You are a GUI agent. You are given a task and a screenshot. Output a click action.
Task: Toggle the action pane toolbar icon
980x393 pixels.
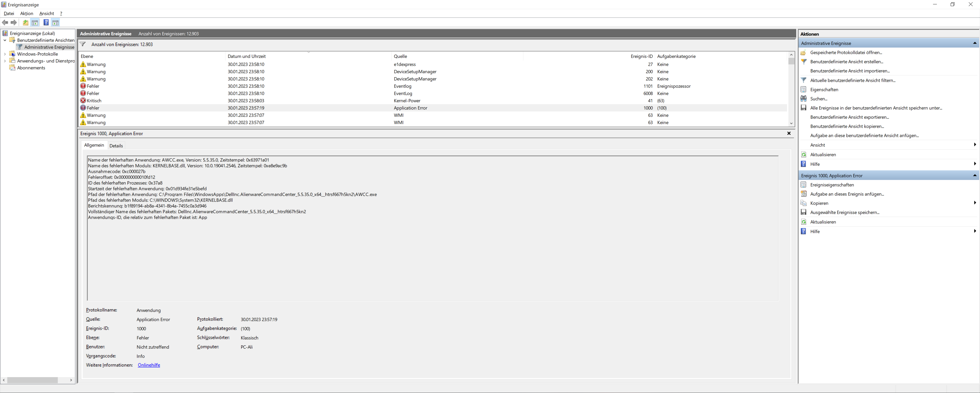click(x=56, y=23)
